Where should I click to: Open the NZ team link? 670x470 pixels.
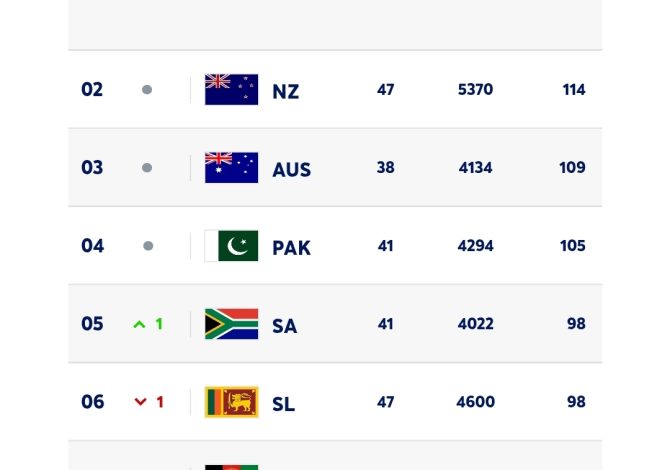point(285,91)
